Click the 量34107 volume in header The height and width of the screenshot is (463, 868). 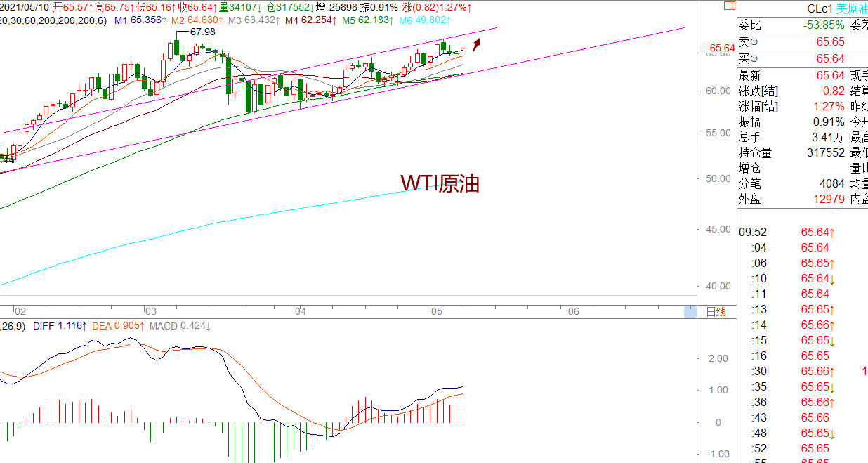tap(239, 8)
